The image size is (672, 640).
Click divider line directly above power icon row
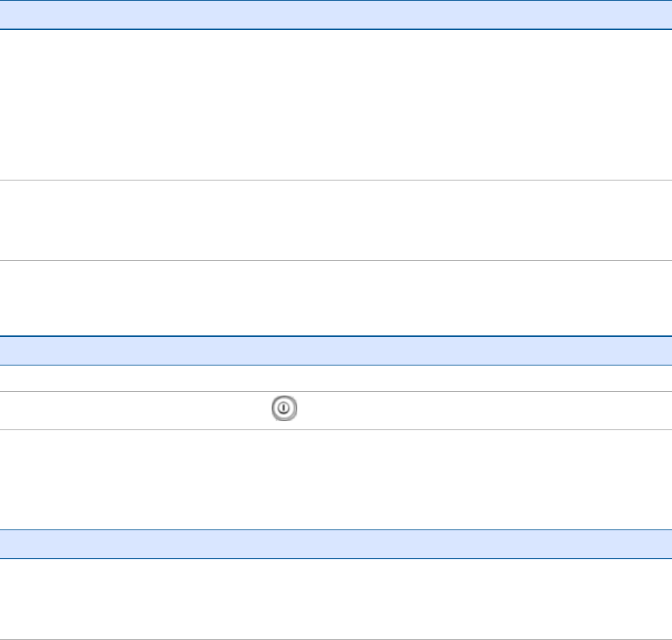[x=336, y=391]
